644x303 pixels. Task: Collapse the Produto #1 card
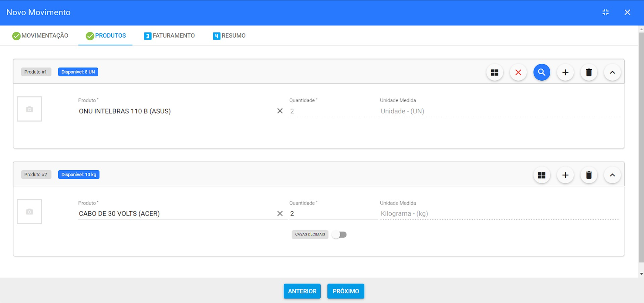(612, 72)
